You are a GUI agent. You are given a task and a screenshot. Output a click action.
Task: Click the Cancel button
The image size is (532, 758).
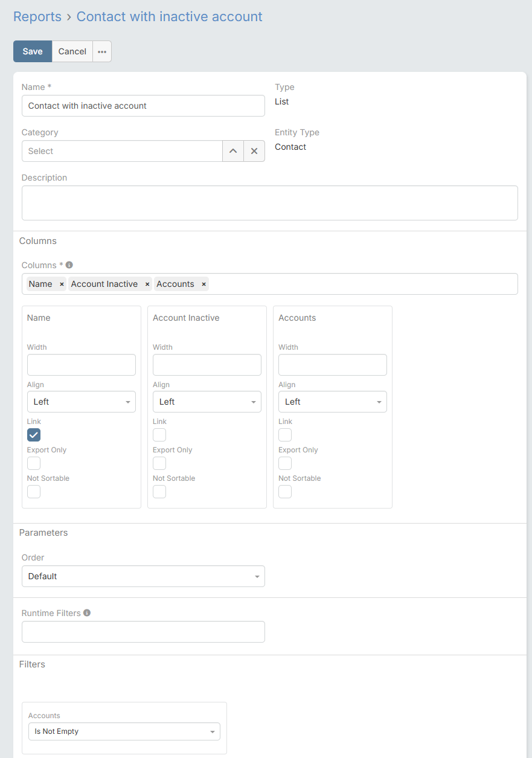click(x=72, y=52)
